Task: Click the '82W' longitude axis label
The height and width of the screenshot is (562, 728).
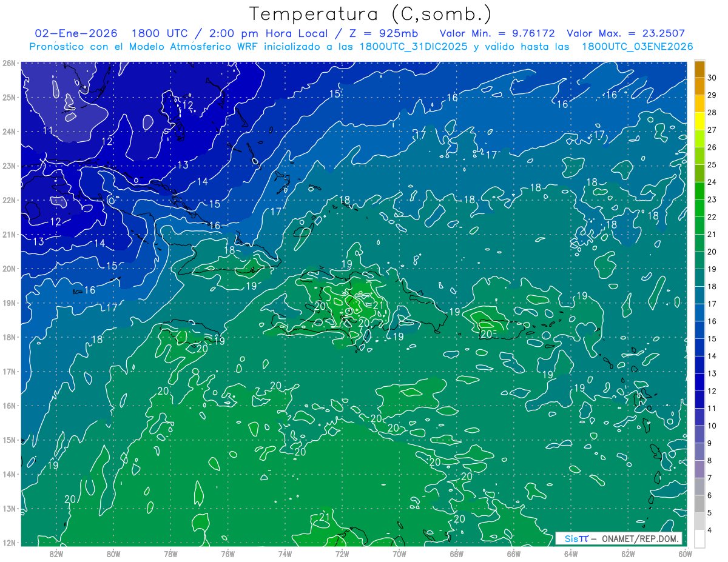Action: [x=56, y=553]
